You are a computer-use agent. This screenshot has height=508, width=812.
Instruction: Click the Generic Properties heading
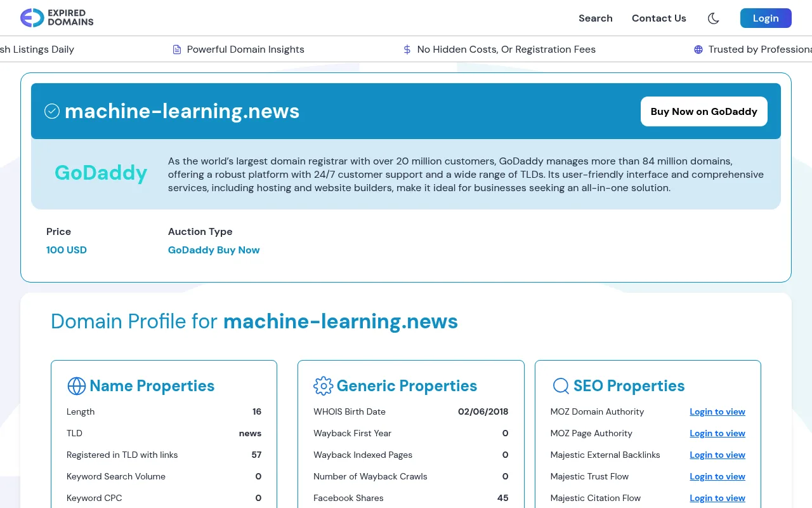pyautogui.click(x=407, y=386)
